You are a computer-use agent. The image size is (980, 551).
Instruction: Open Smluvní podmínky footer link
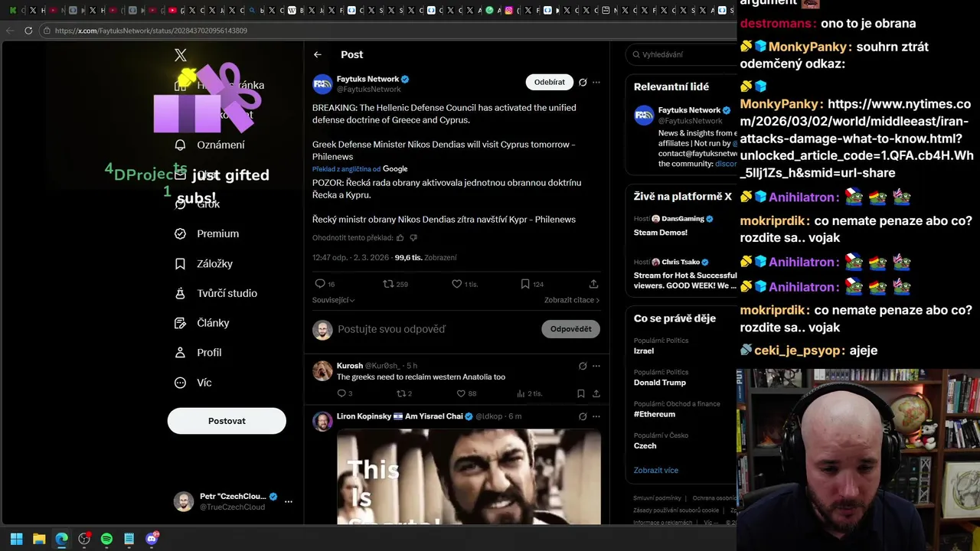point(657,498)
